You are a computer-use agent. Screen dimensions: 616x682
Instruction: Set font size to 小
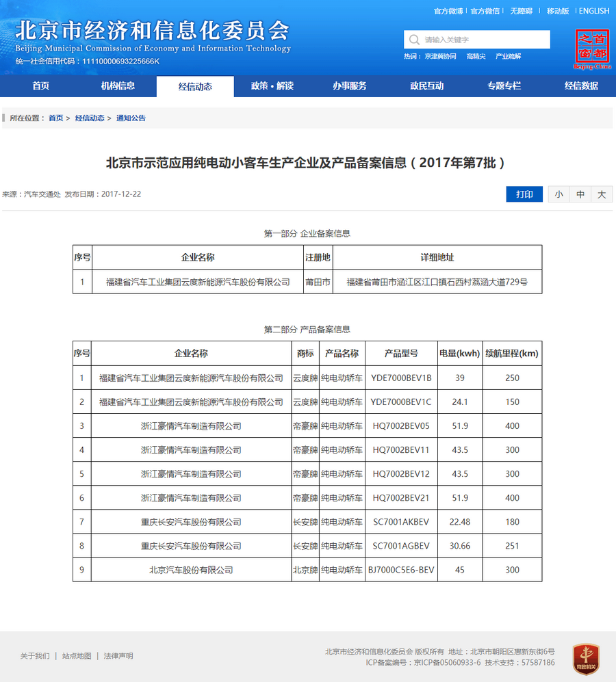click(x=559, y=194)
